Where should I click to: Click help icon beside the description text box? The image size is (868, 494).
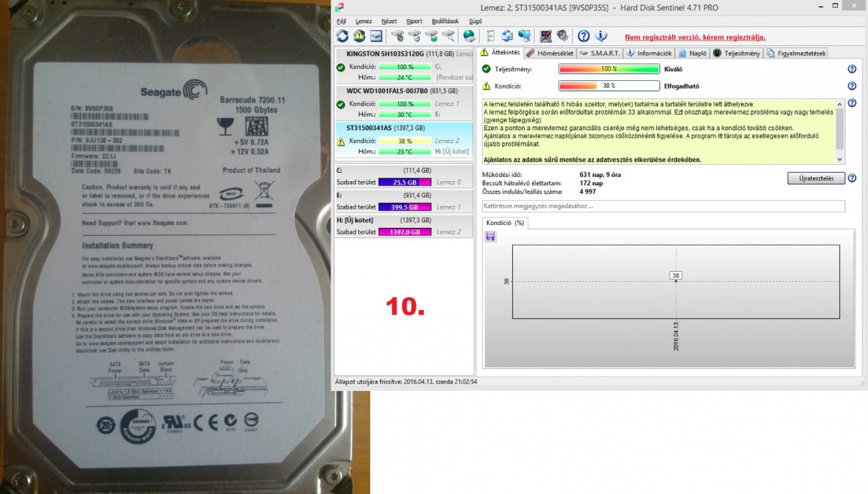pyautogui.click(x=852, y=103)
